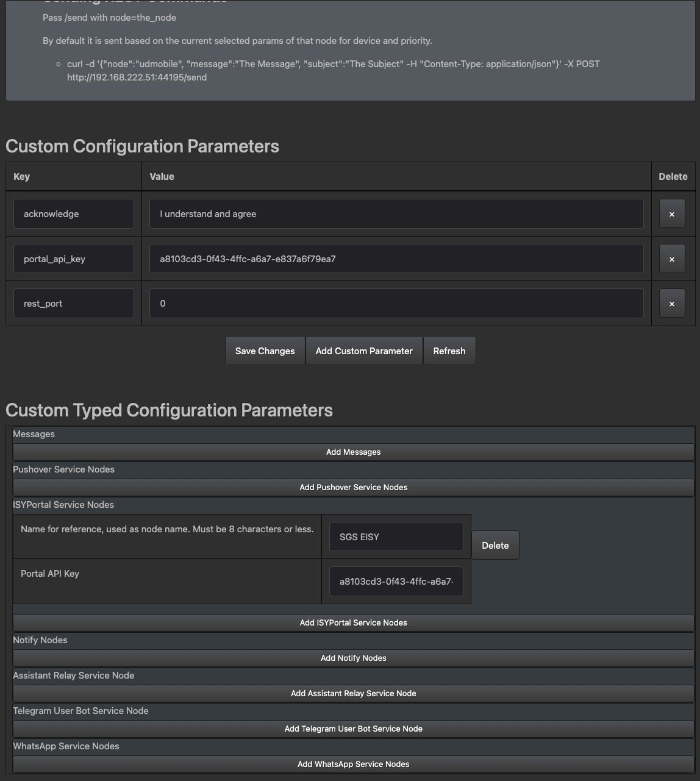
Task: Add WhatsApp Service Nodes
Action: click(354, 765)
